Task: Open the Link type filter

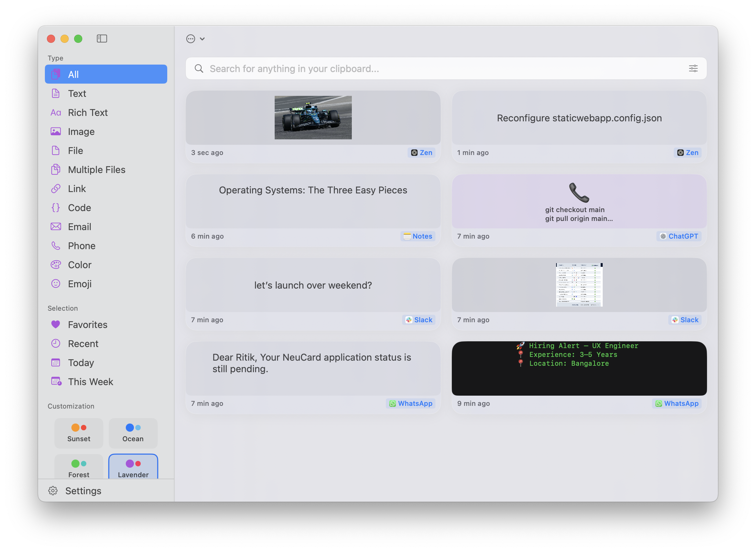Action: (x=77, y=189)
